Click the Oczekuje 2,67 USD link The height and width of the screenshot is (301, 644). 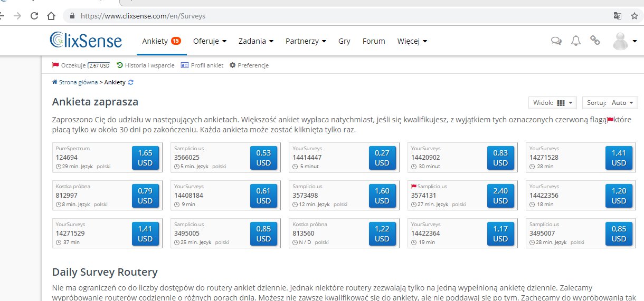click(81, 65)
